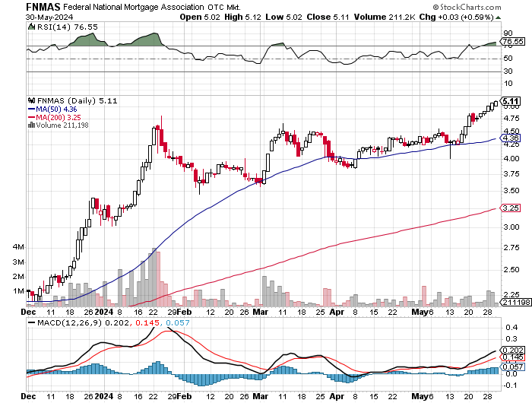Click the 3.00 price axis label

click(x=511, y=227)
